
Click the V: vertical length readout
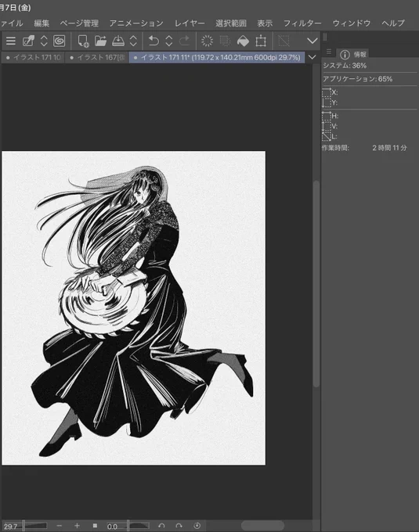tap(330, 126)
